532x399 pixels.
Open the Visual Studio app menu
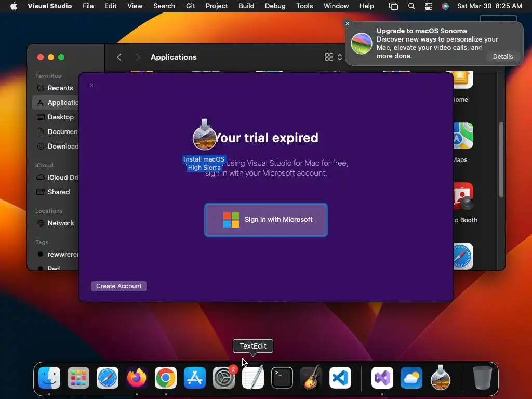coord(49,6)
